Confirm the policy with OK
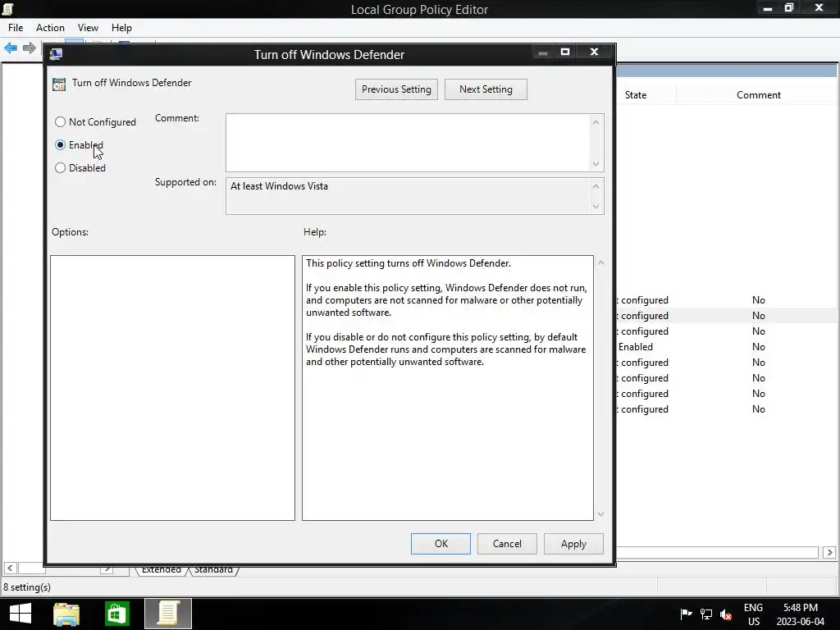This screenshot has width=840, height=630. pos(441,544)
